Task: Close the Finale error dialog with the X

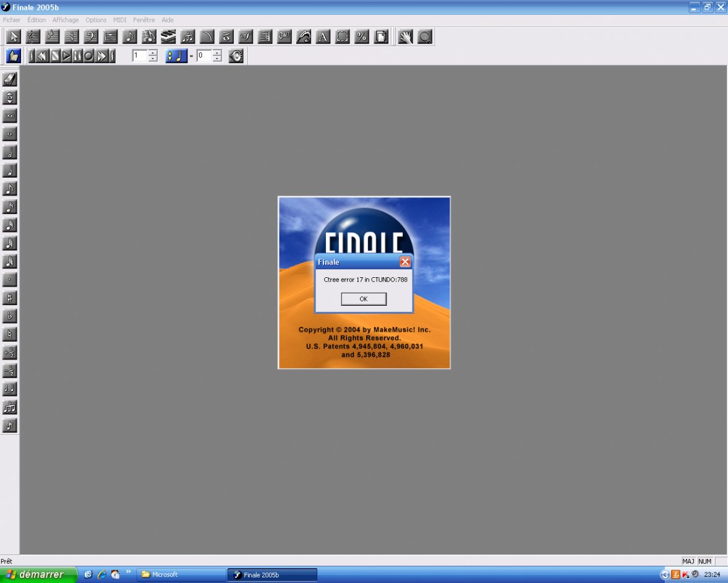Action: click(405, 262)
